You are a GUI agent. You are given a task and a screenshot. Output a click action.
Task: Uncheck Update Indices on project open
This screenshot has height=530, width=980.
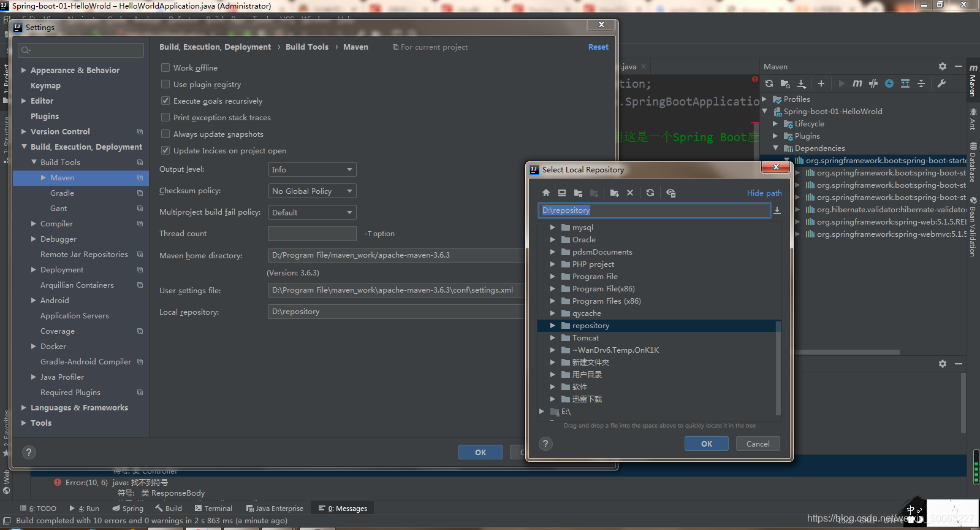pyautogui.click(x=165, y=150)
